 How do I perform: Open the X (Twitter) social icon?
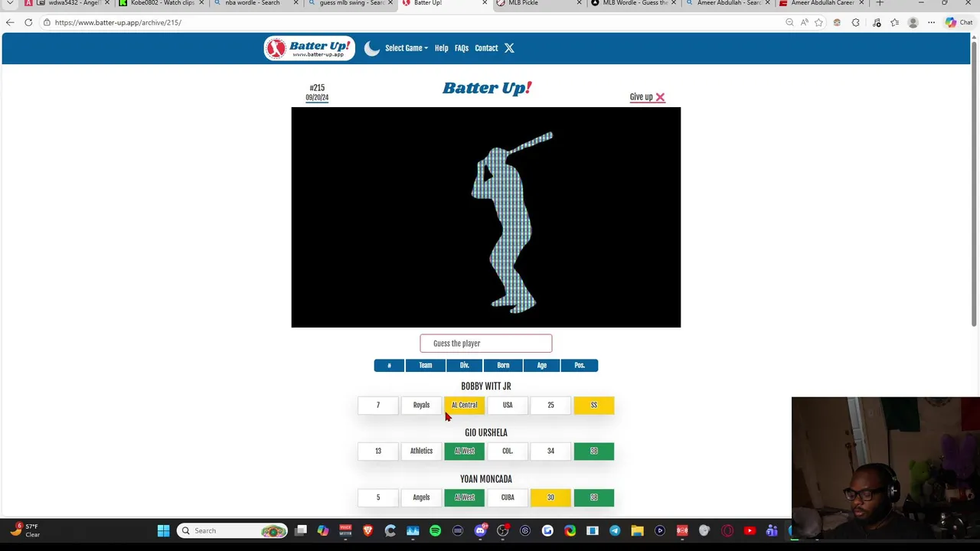509,48
